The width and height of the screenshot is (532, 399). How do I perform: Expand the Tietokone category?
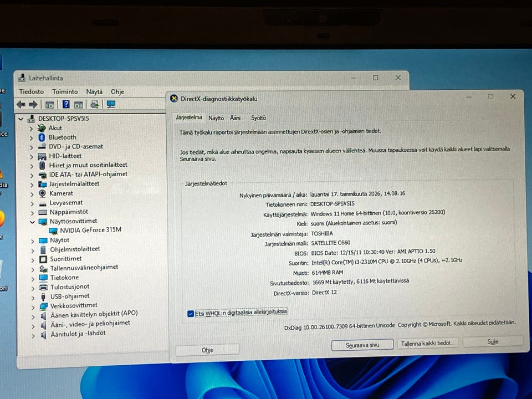(33, 279)
